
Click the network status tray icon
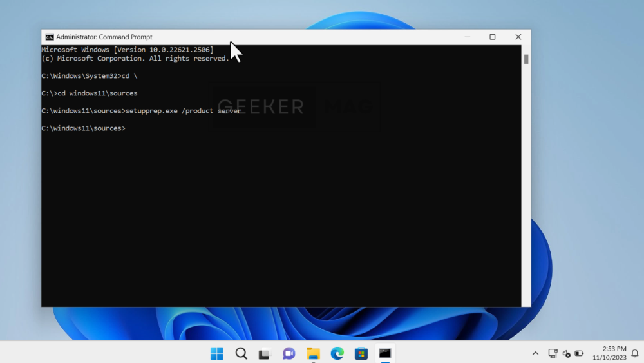click(553, 353)
